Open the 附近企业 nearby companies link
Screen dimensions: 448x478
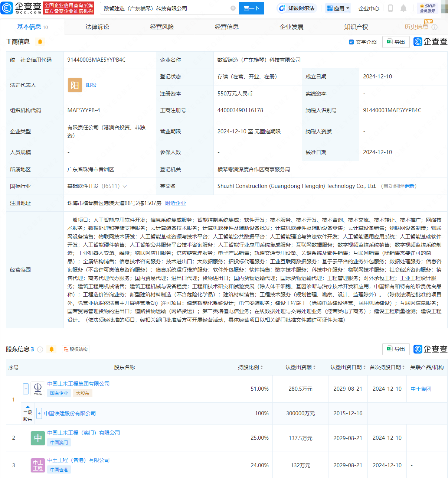[x=176, y=203]
